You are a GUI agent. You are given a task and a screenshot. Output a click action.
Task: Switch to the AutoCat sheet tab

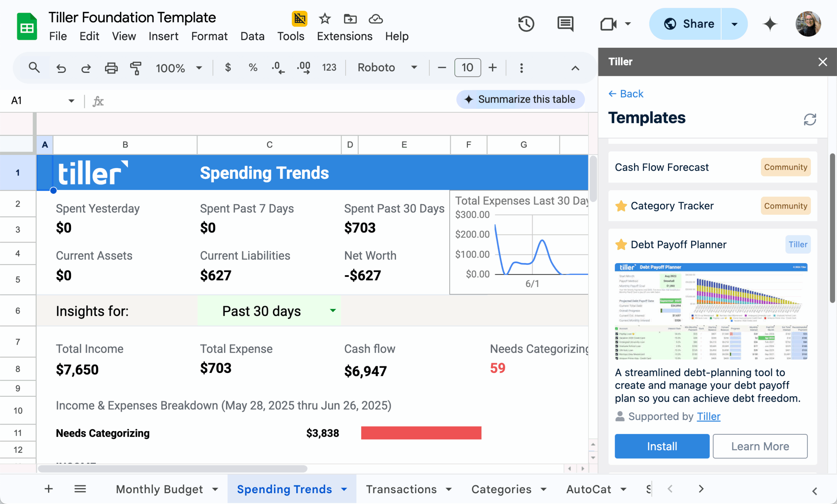589,489
